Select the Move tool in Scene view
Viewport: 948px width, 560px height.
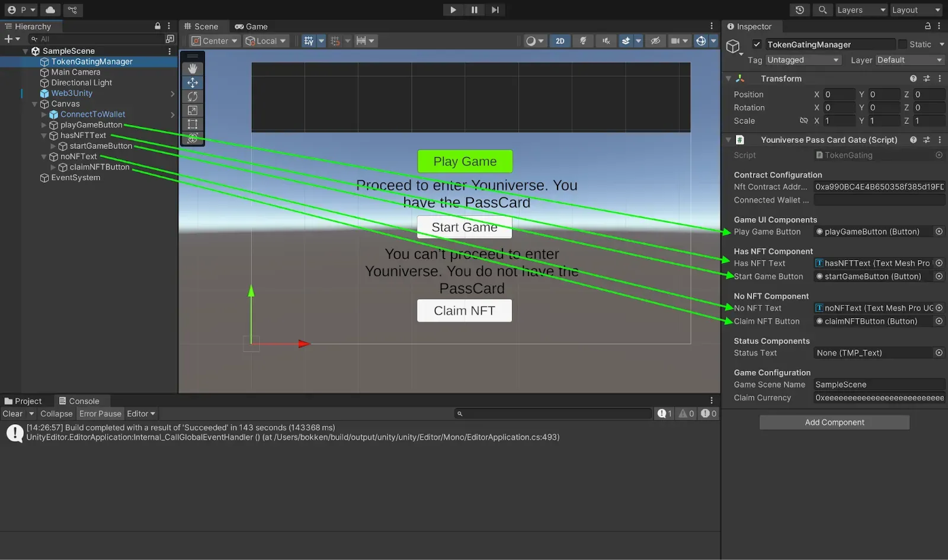(x=193, y=83)
